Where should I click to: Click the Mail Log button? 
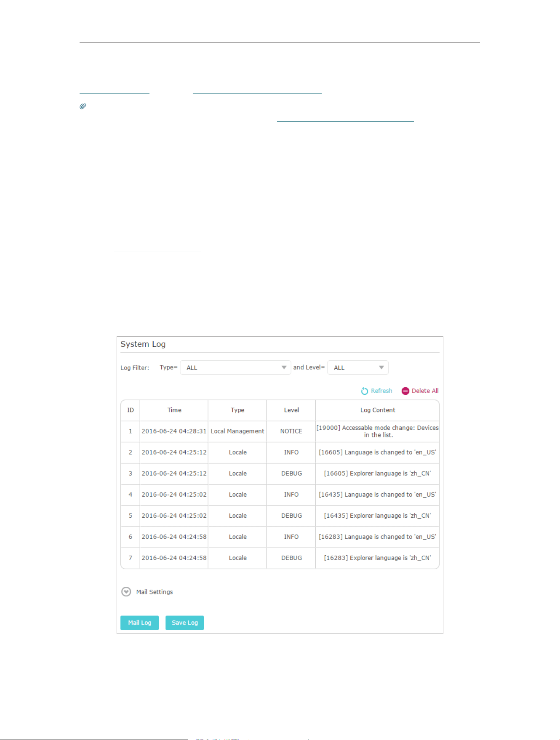(x=139, y=623)
